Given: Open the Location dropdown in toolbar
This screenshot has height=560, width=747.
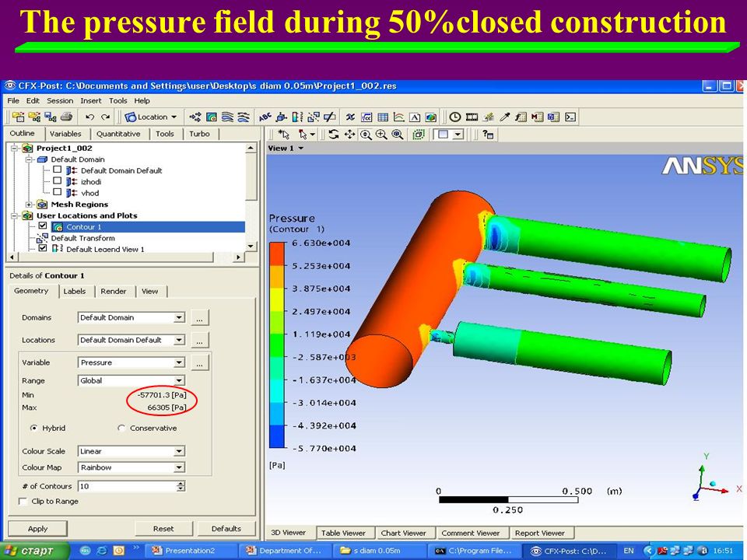Looking at the screenshot, I should 151,117.
